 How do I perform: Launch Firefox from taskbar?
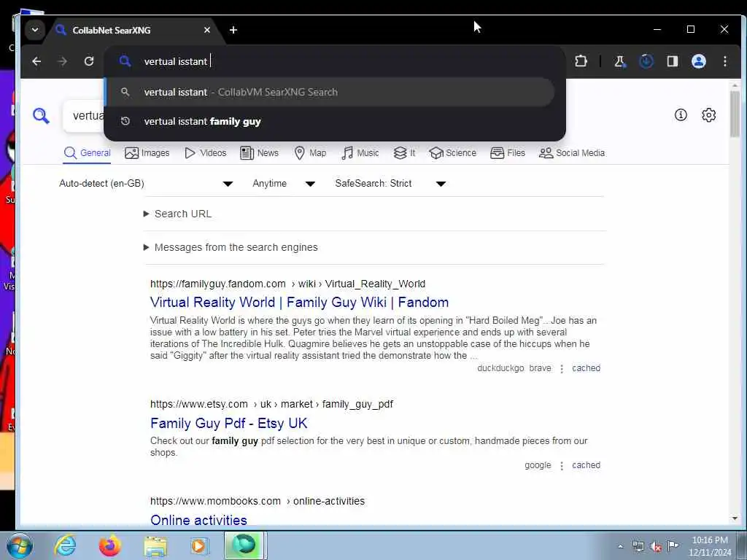coord(109,545)
